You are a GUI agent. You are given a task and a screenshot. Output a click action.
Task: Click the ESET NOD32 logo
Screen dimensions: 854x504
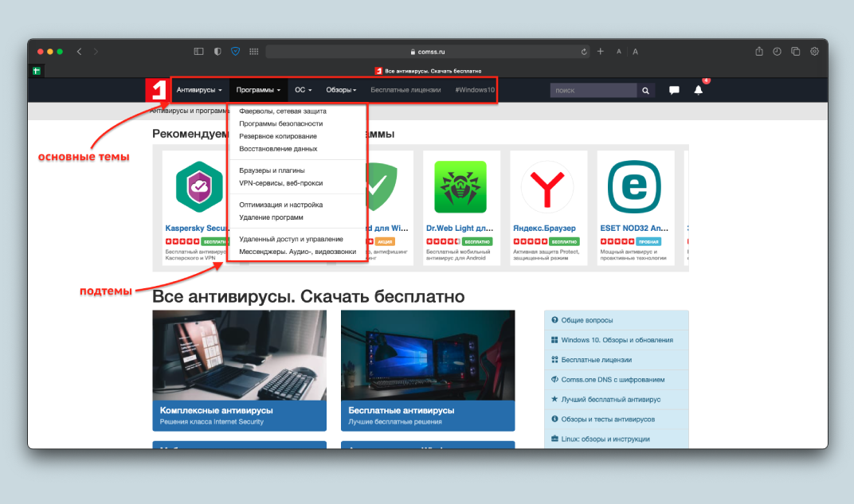(634, 186)
